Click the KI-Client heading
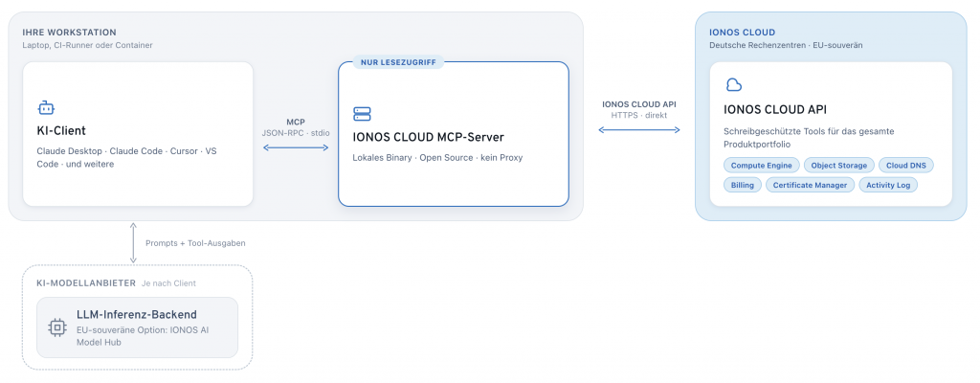This screenshot has width=980, height=383. click(61, 131)
